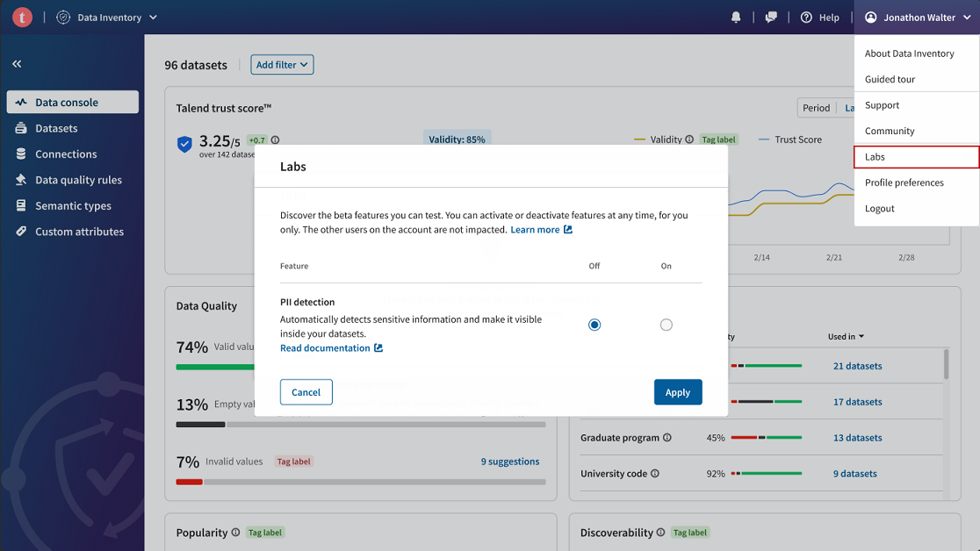980x551 pixels.
Task: Sort by the Used in column
Action: (x=846, y=336)
